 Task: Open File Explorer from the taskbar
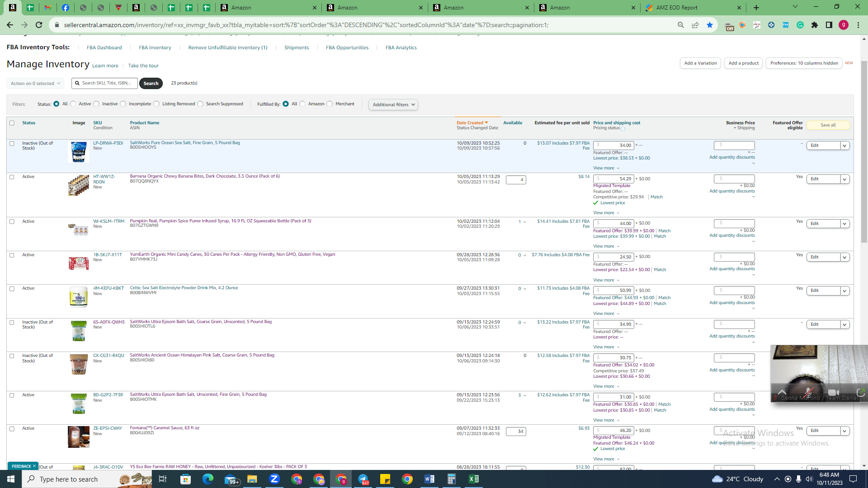[x=252, y=479]
